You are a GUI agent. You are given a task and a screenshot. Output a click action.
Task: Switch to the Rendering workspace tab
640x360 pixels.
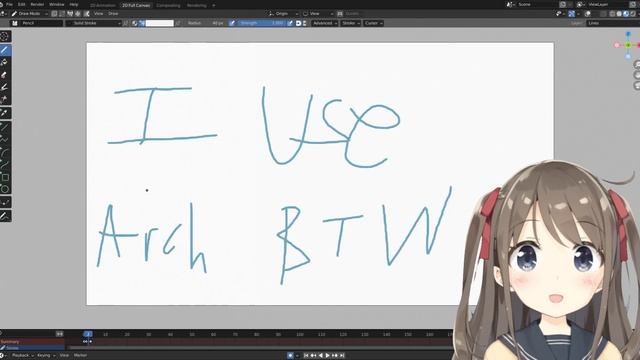coord(197,5)
